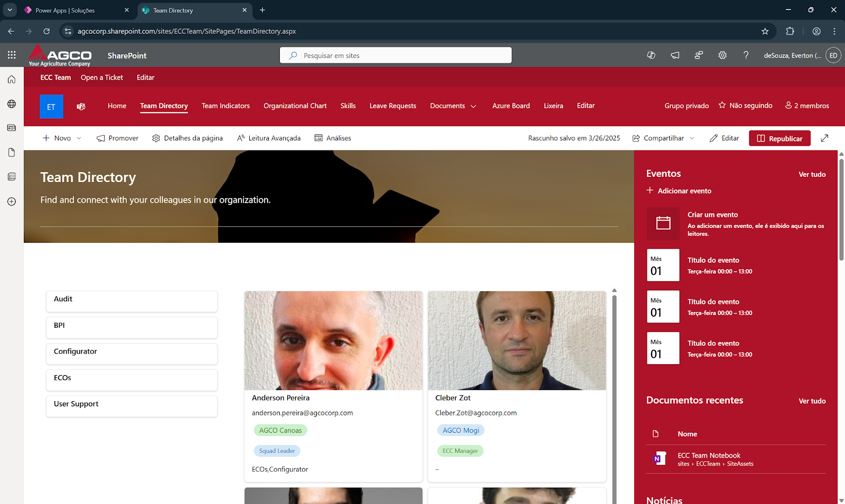Open the Lixeira navigation item
Image resolution: width=845 pixels, height=504 pixels.
click(x=553, y=106)
